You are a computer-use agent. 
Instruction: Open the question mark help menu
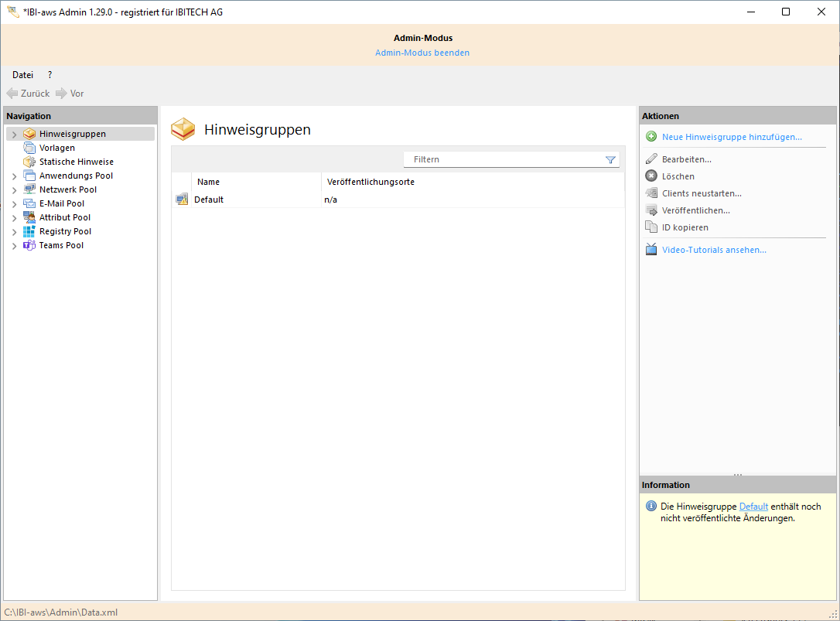pyautogui.click(x=50, y=75)
